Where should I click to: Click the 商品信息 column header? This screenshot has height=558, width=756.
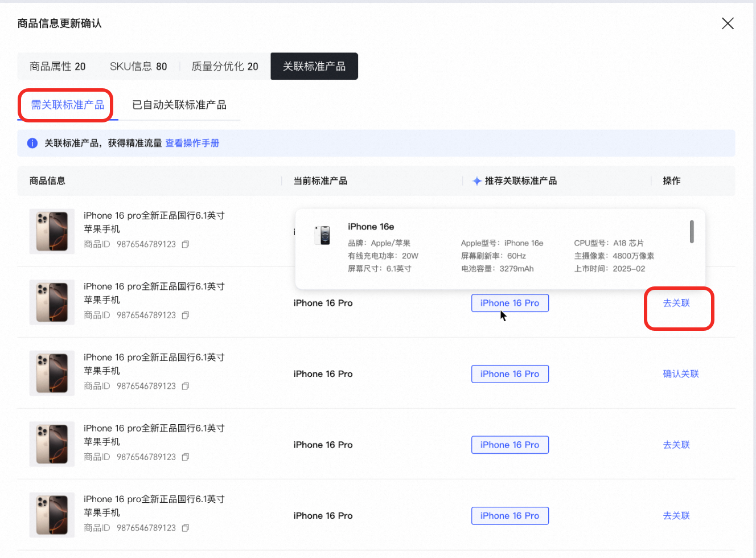pos(47,180)
